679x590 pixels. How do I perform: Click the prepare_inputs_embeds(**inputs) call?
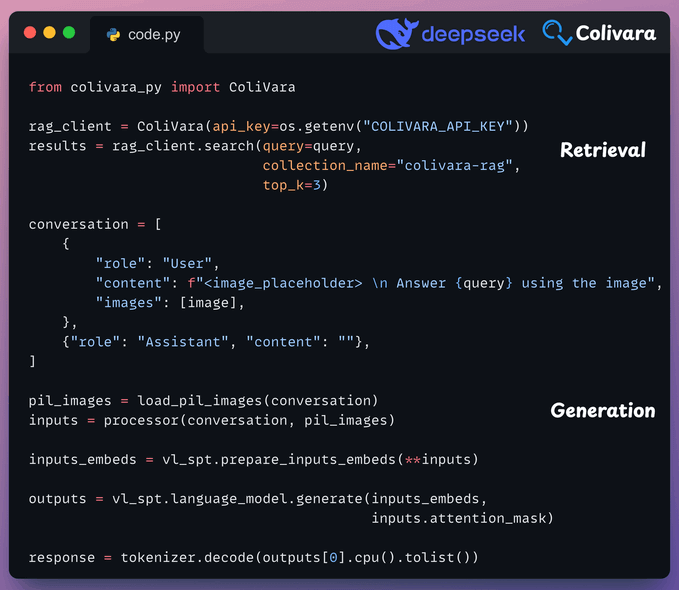(349, 459)
